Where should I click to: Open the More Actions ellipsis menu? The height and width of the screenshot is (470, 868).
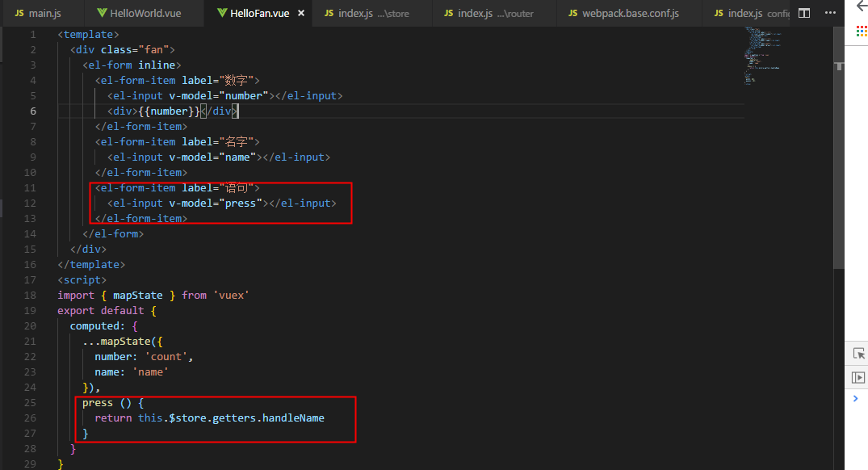click(830, 13)
